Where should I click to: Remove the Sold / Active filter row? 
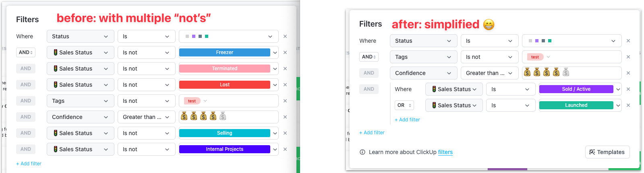(628, 89)
